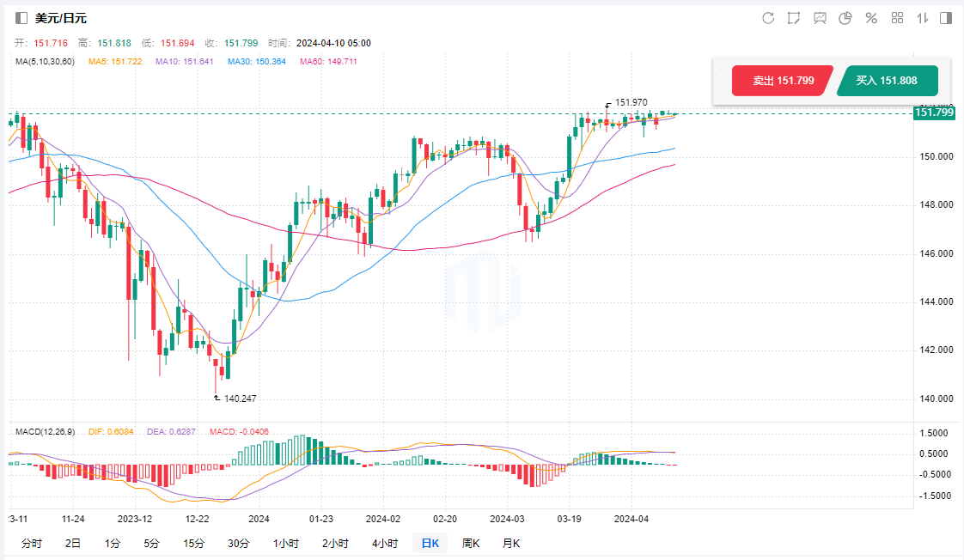Open the four-square grid layout icon

coord(897,18)
